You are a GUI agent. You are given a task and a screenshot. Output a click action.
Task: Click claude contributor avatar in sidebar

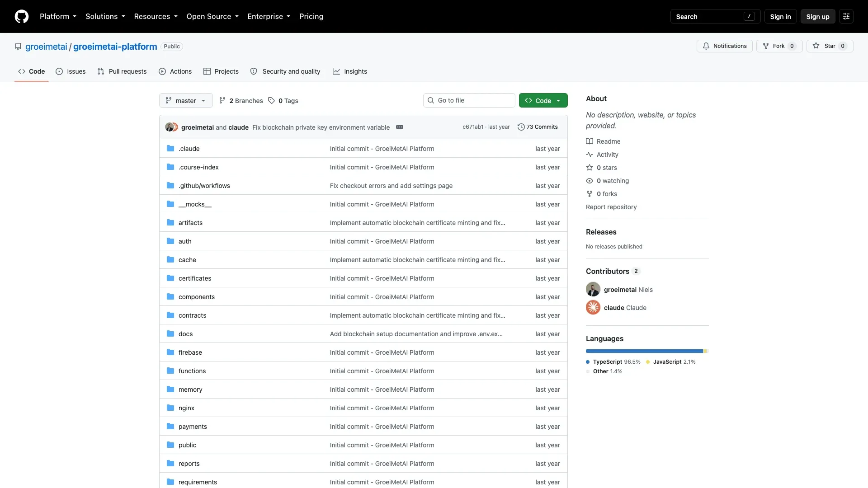coord(593,307)
